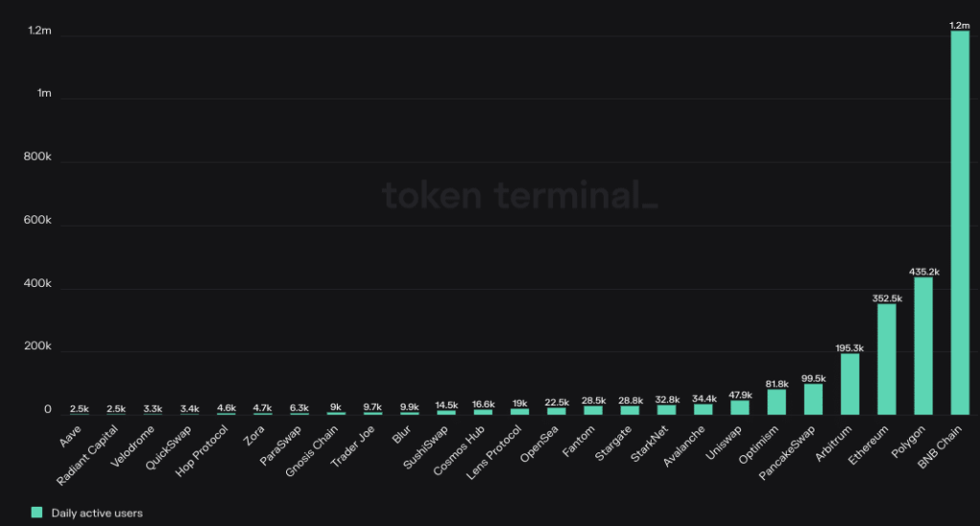Select the Polygon bar in the chart
The height and width of the screenshot is (526, 980).
[x=924, y=345]
